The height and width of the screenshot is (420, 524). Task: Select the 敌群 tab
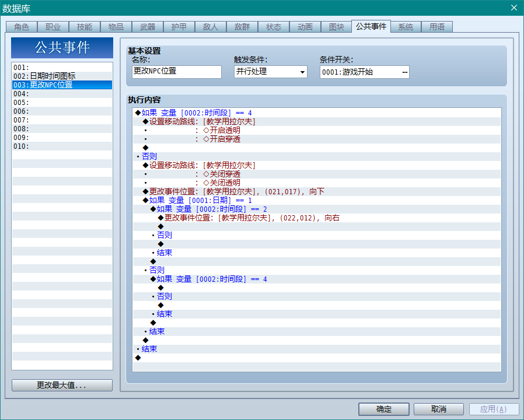[x=242, y=27]
